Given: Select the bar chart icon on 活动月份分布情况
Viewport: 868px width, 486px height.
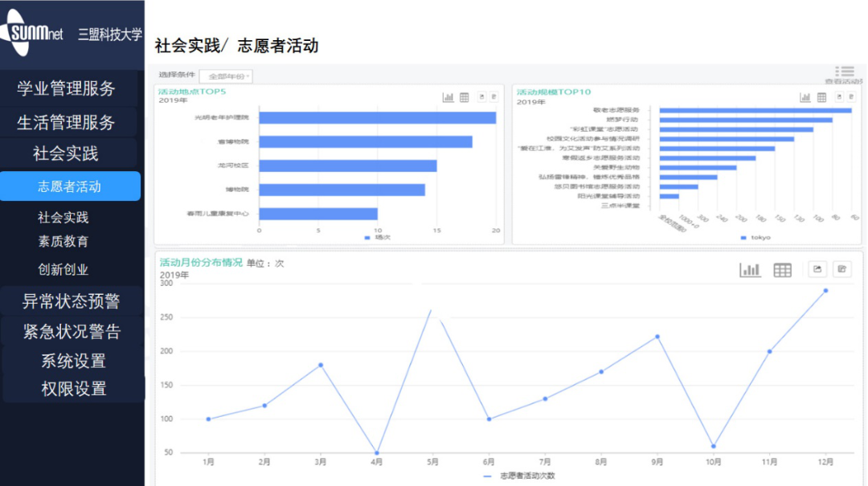Looking at the screenshot, I should pos(750,270).
